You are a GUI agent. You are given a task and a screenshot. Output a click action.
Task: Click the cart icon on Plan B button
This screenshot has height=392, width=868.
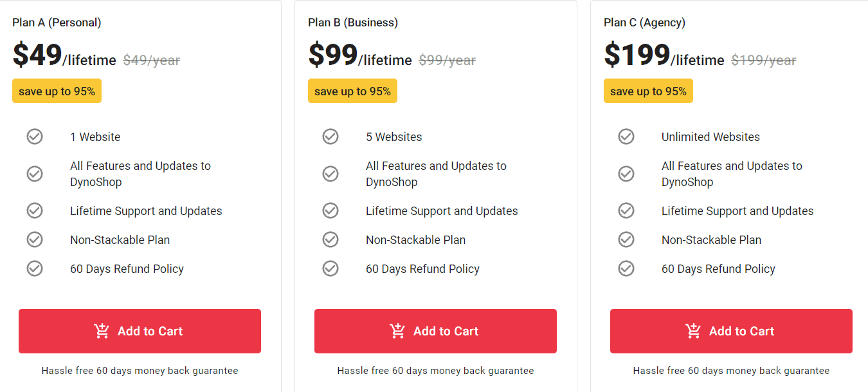(x=397, y=331)
